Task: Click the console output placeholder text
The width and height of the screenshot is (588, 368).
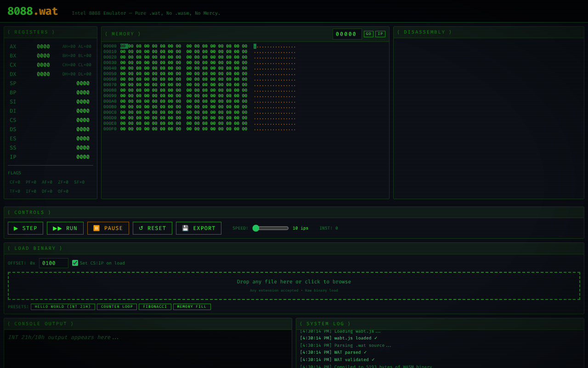Action: click(x=63, y=337)
